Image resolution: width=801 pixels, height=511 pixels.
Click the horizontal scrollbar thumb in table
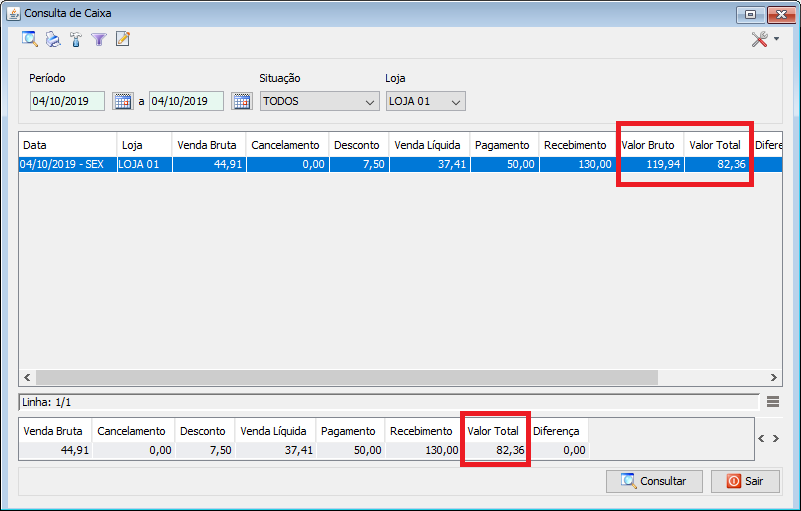pos(347,378)
